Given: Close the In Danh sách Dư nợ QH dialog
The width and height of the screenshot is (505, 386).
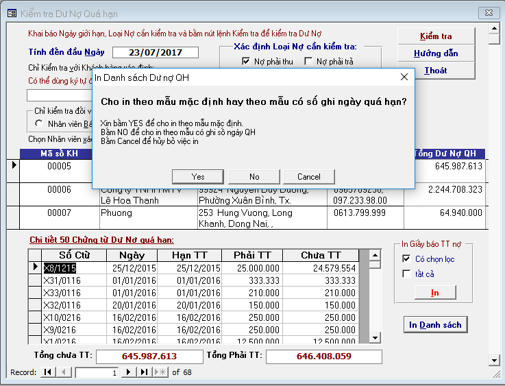Looking at the screenshot, I should tap(404, 77).
